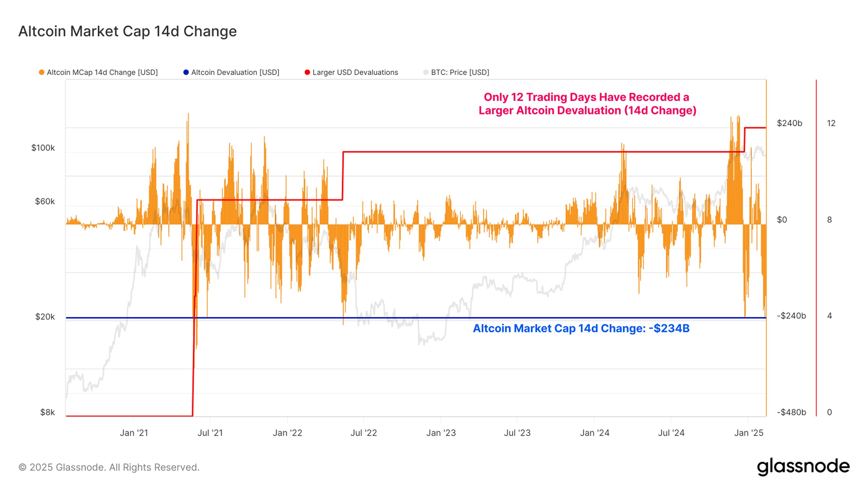This screenshot has height=489, width=868.
Task: Click the Jan '21 x-axis label
Action: (134, 433)
